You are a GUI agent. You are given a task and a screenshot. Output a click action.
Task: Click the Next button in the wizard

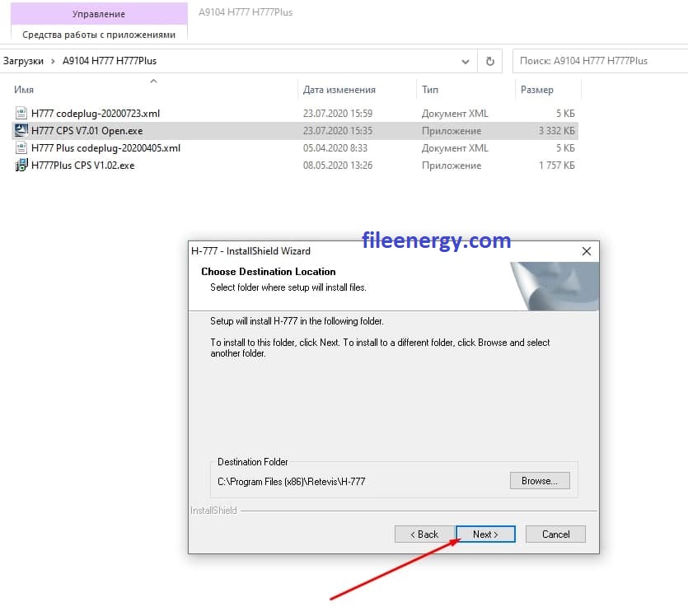(x=485, y=534)
